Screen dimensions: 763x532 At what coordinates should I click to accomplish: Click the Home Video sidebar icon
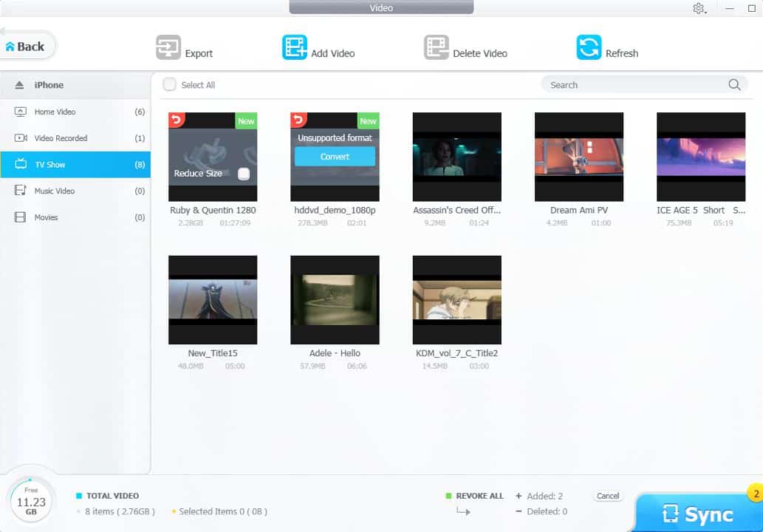pos(21,112)
